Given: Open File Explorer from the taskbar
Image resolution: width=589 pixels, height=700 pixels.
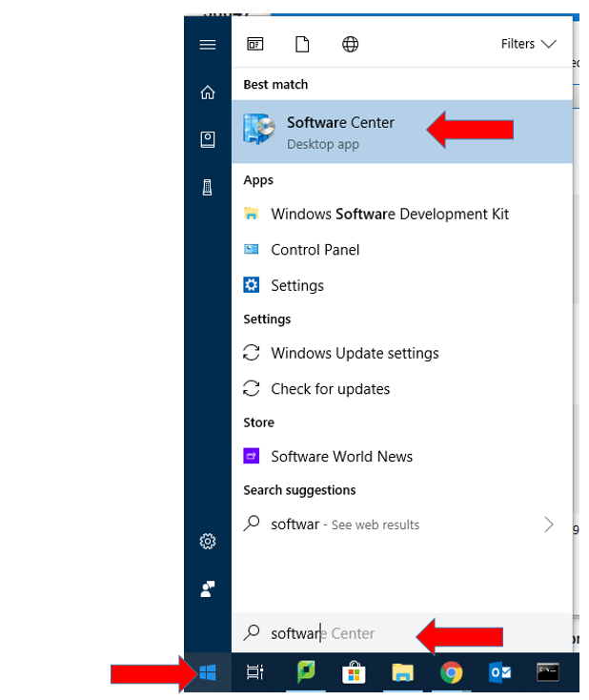Looking at the screenshot, I should click(x=402, y=672).
